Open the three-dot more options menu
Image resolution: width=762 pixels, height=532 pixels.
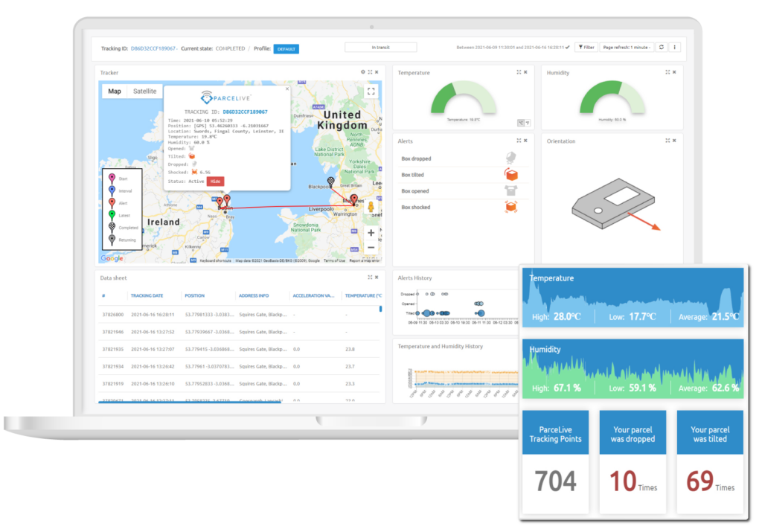click(x=675, y=47)
